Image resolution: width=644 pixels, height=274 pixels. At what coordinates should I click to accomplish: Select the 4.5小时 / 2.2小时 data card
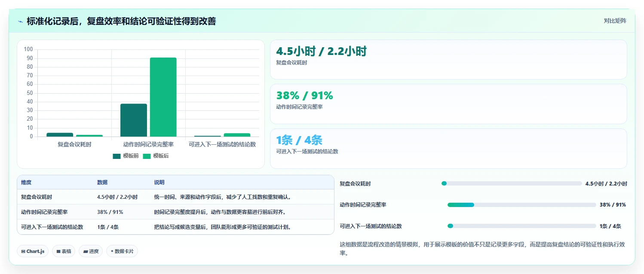point(448,59)
